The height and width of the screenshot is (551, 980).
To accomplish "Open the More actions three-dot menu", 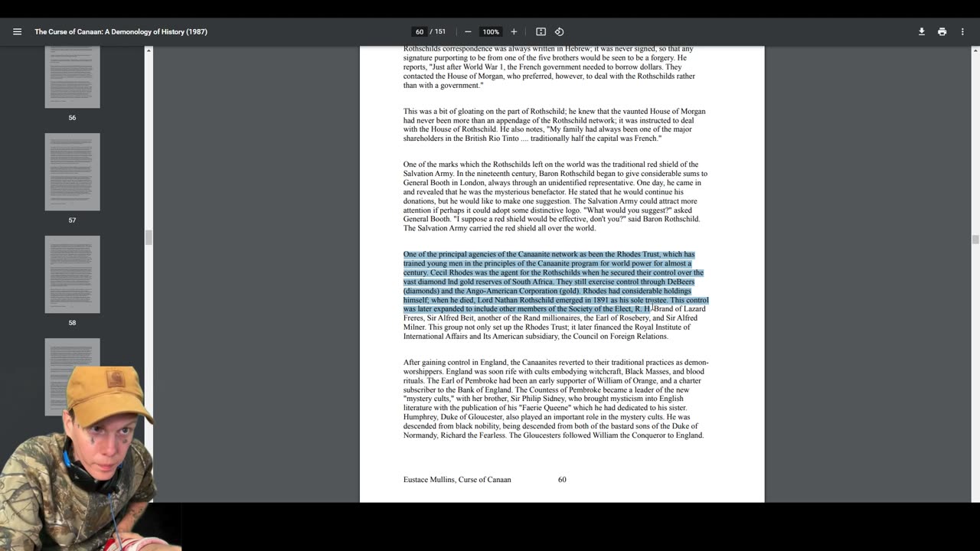I will 962,31.
